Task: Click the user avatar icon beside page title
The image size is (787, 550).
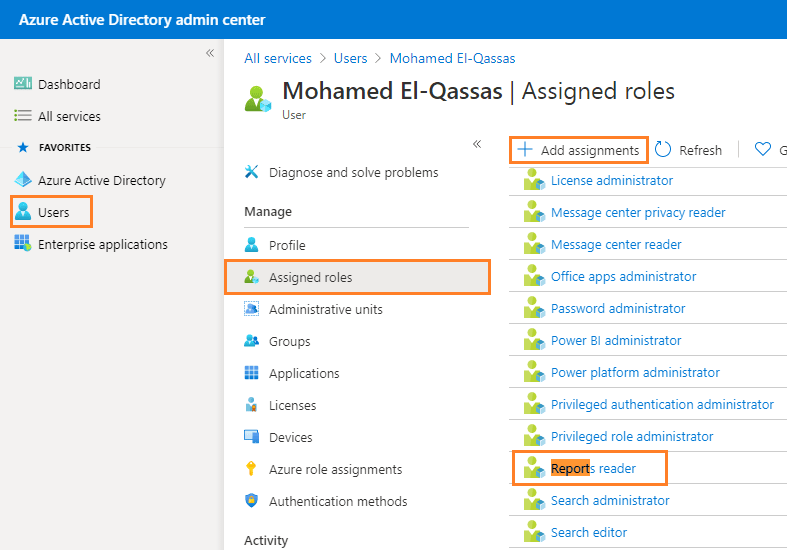Action: 258,99
